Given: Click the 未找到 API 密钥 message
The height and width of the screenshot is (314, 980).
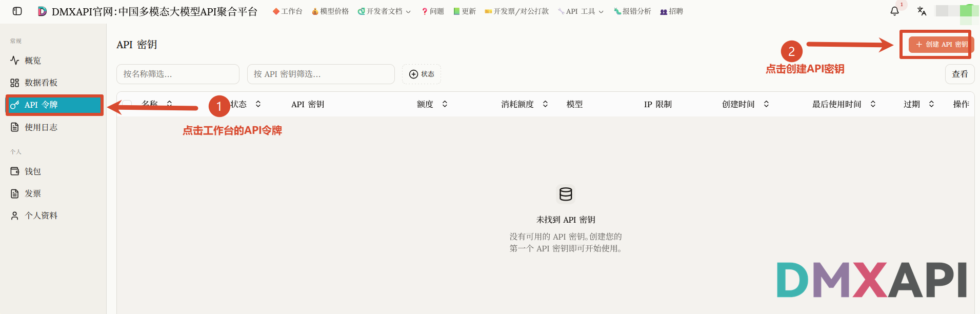Looking at the screenshot, I should pyautogui.click(x=566, y=220).
